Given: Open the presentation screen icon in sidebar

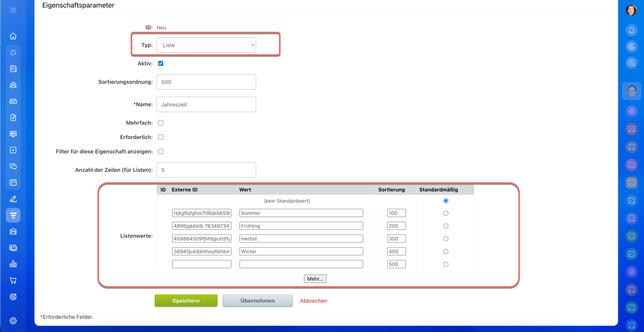Looking at the screenshot, I should click(x=13, y=134).
